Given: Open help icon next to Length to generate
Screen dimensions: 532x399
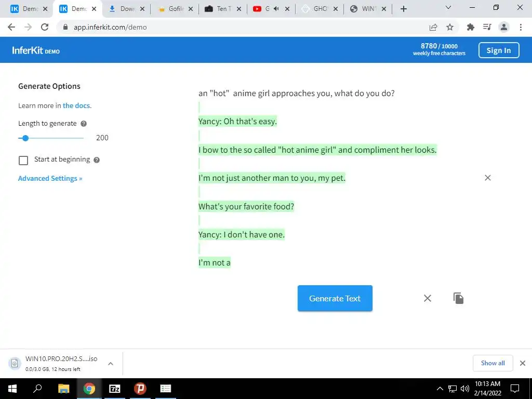Looking at the screenshot, I should point(84,124).
